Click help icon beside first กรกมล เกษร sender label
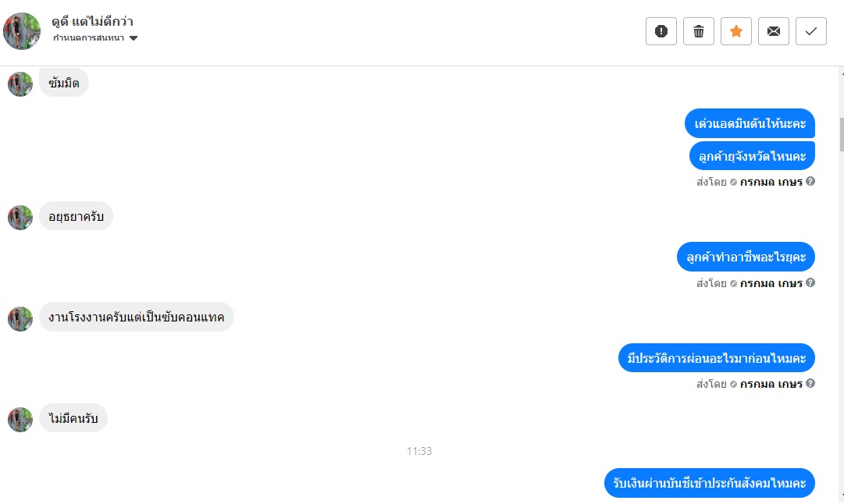The width and height of the screenshot is (844, 504). point(810,181)
